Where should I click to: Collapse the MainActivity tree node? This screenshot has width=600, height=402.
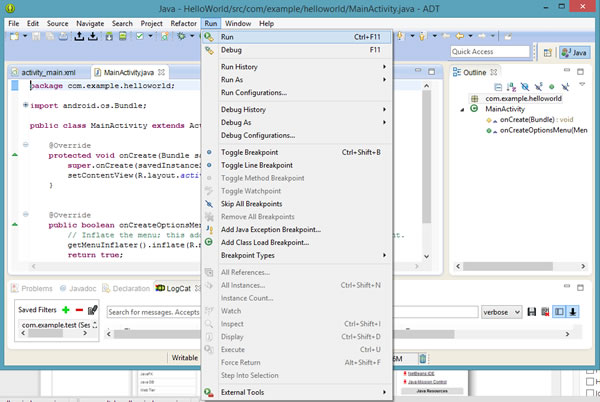click(462, 109)
